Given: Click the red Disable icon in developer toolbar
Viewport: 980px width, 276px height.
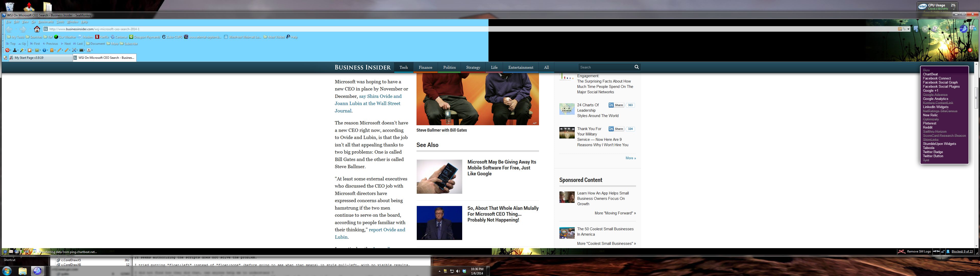Looking at the screenshot, I should click(8, 50).
